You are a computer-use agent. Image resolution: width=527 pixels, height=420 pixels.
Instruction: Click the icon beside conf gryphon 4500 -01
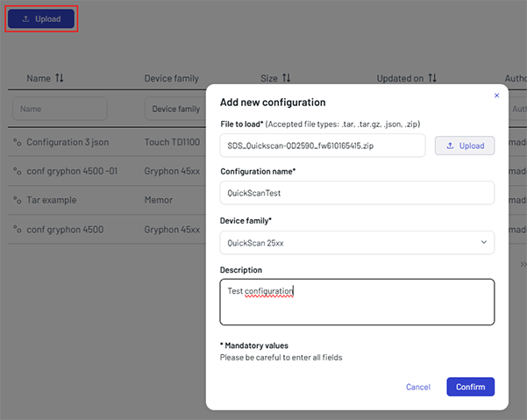coord(17,171)
